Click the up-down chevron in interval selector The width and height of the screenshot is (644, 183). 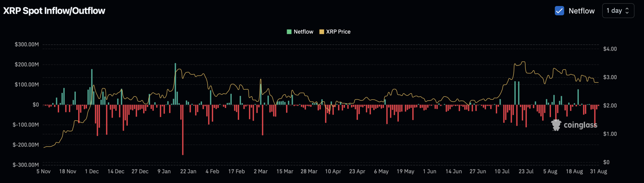click(627, 11)
